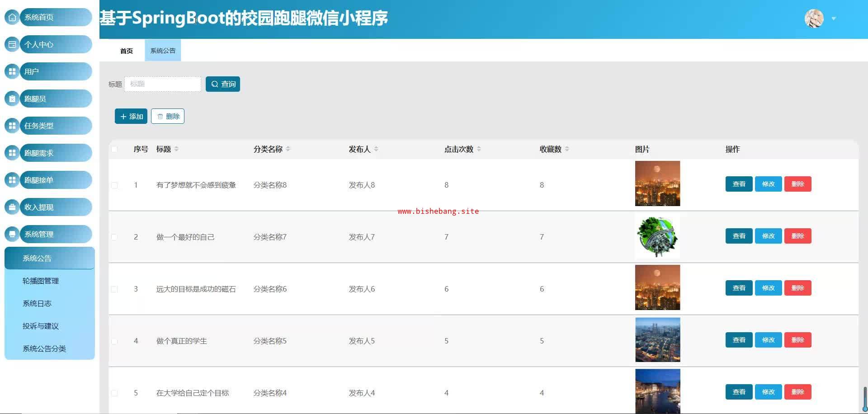
Task: Click the grid icon beside 跑腿需求
Action: [12, 153]
